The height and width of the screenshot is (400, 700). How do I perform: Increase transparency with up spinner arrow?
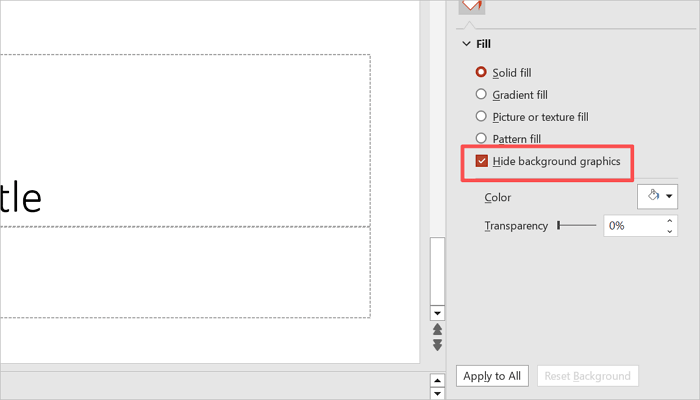[670, 221]
